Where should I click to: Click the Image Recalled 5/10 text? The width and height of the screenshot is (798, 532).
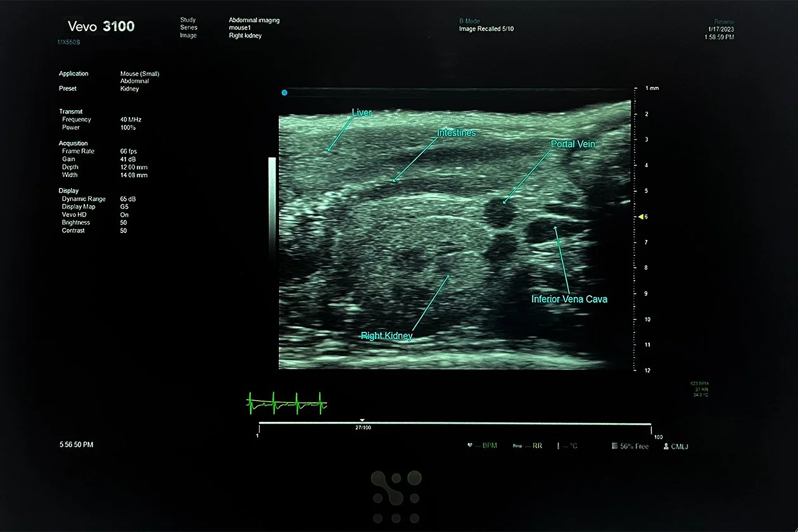pyautogui.click(x=486, y=28)
